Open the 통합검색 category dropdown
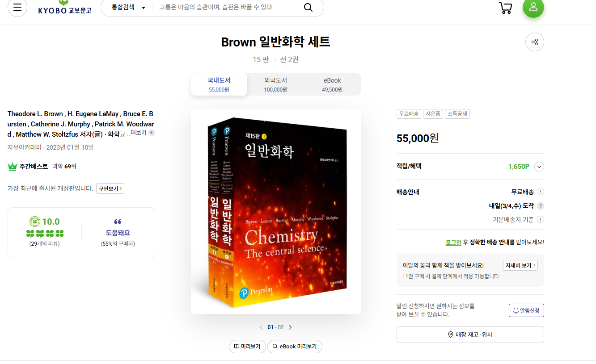596x364 pixels. pyautogui.click(x=129, y=8)
